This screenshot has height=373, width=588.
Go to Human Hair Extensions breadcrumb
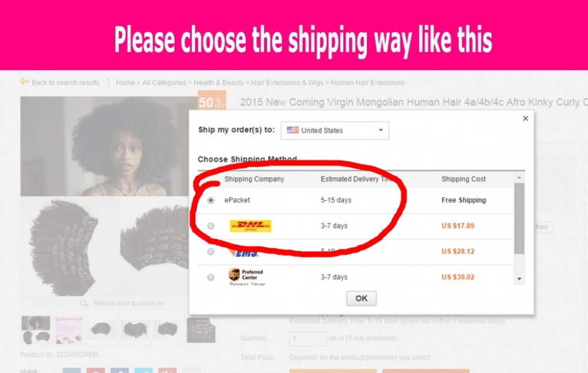coord(367,82)
